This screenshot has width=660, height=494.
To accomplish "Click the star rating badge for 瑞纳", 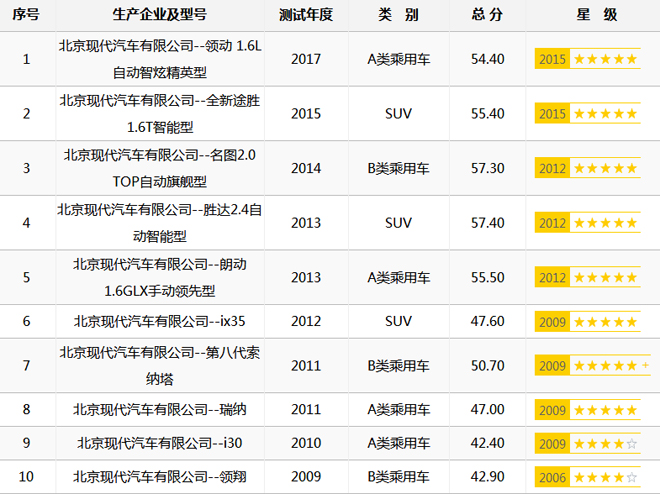I will point(588,410).
